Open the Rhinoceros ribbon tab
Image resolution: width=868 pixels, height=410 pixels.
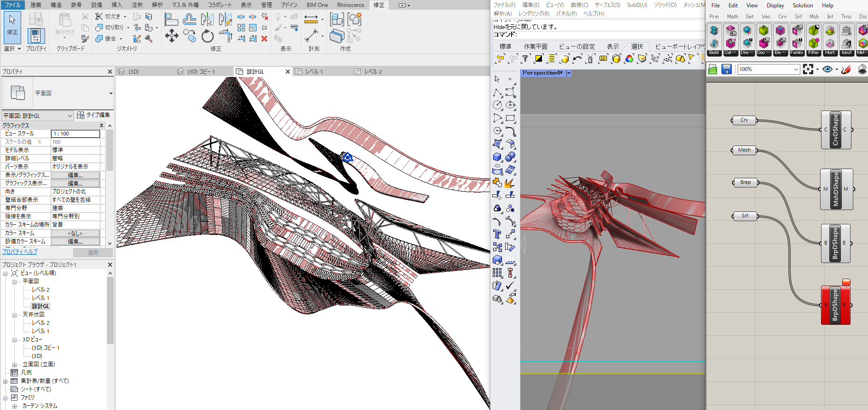tap(350, 5)
